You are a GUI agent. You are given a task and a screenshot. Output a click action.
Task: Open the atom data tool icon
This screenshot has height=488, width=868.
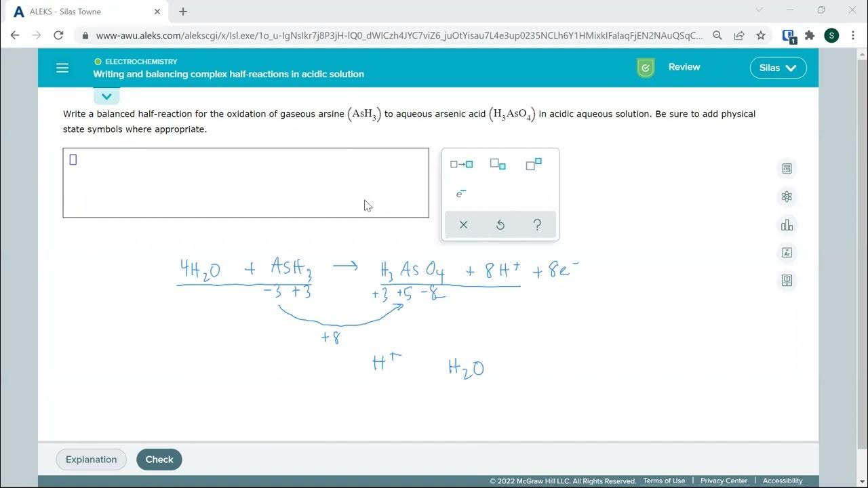[x=787, y=197]
